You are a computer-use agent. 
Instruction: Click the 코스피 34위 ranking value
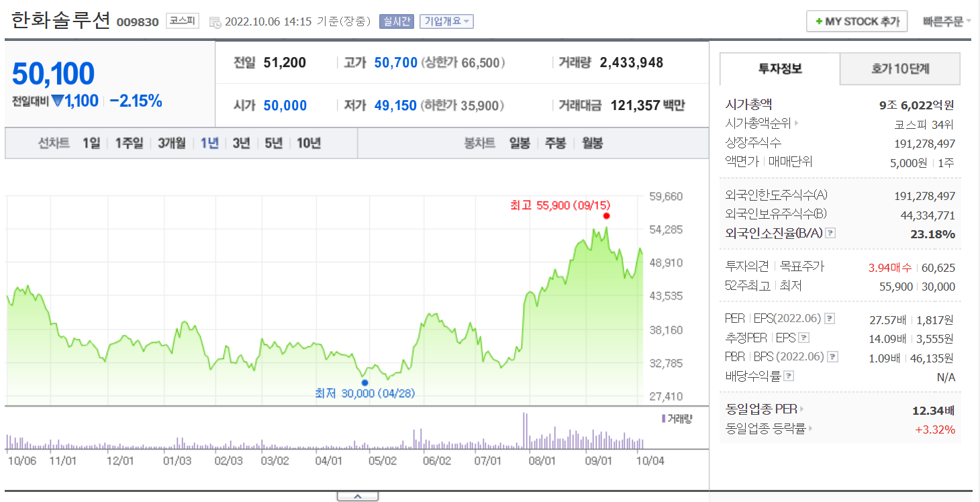924,124
